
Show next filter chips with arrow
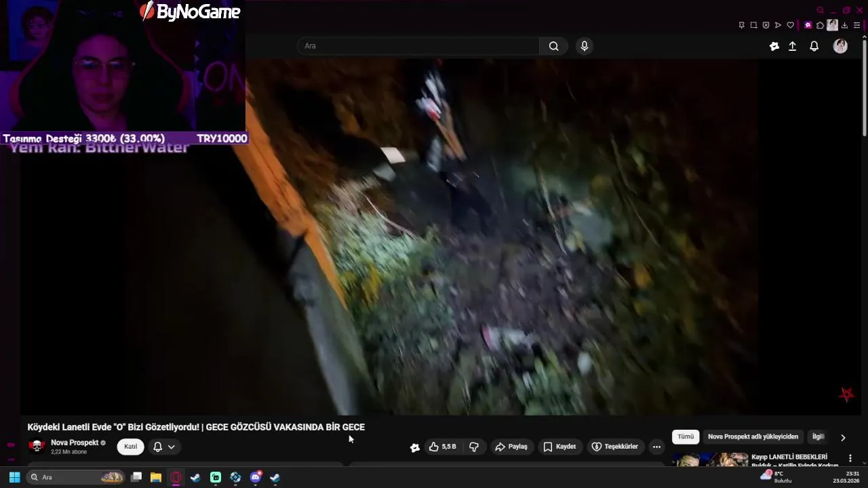click(x=843, y=437)
